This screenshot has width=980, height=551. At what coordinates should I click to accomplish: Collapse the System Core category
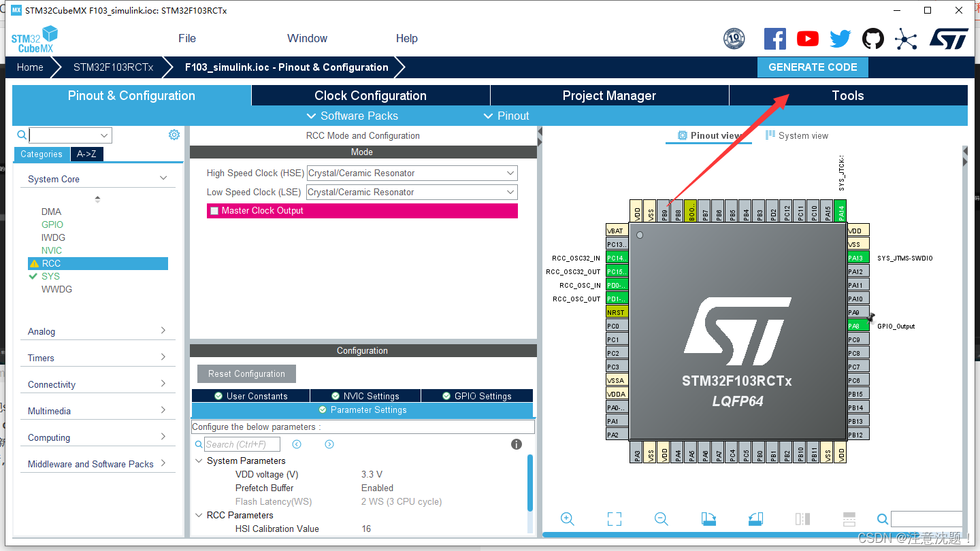[x=163, y=178]
